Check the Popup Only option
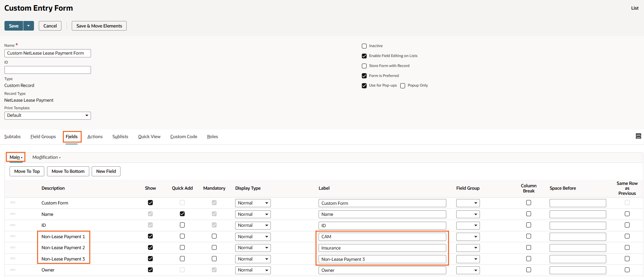Screen dimensions: 644x277 tap(403, 86)
